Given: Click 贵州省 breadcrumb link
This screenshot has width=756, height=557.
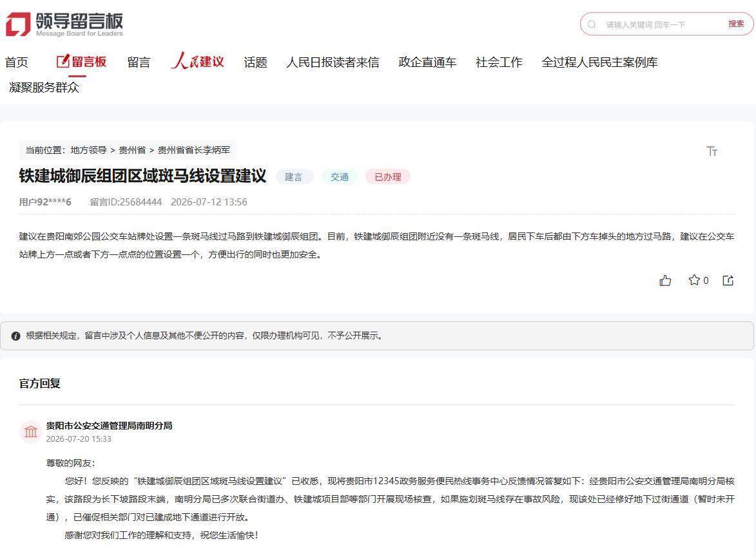Looking at the screenshot, I should [x=132, y=150].
